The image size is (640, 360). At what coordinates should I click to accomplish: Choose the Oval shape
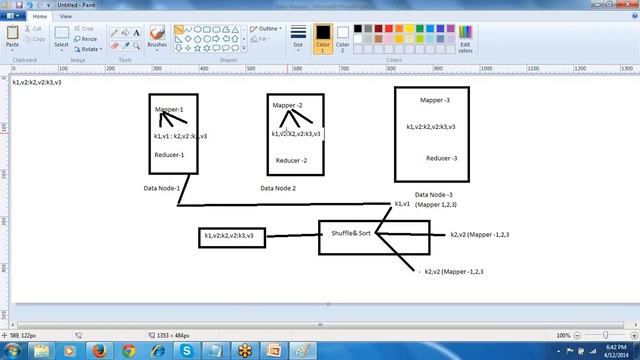pyautogui.click(x=198, y=30)
